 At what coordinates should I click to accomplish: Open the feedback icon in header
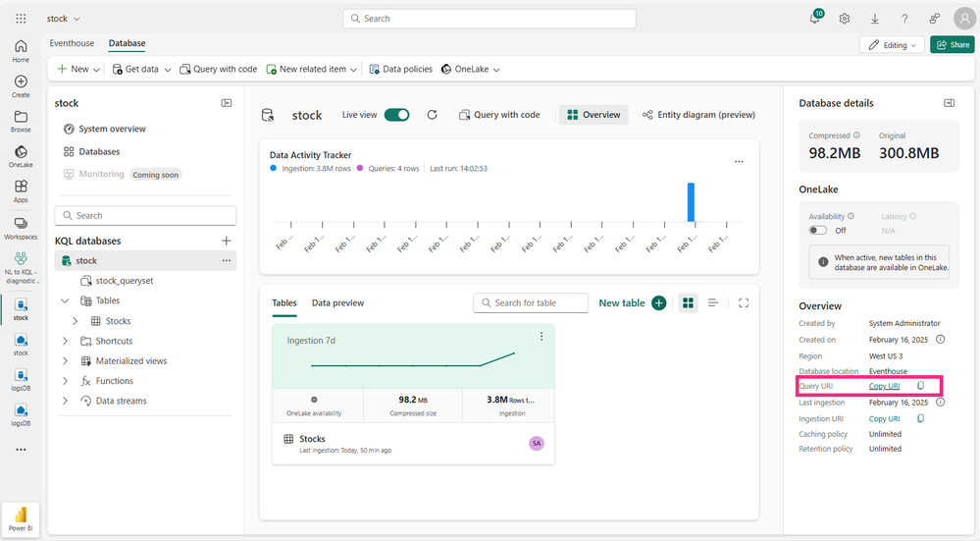[934, 19]
